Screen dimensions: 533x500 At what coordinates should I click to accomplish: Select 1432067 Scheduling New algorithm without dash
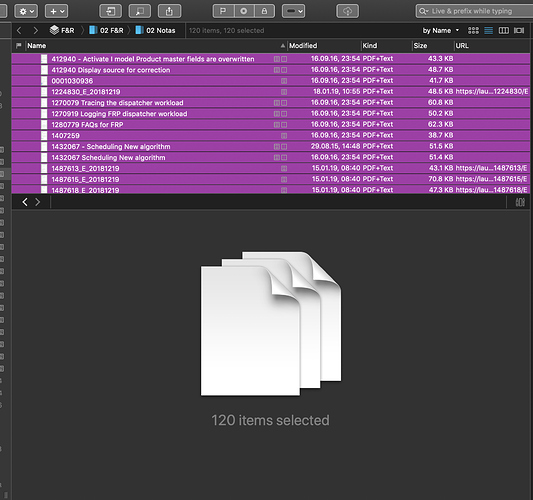[271, 157]
